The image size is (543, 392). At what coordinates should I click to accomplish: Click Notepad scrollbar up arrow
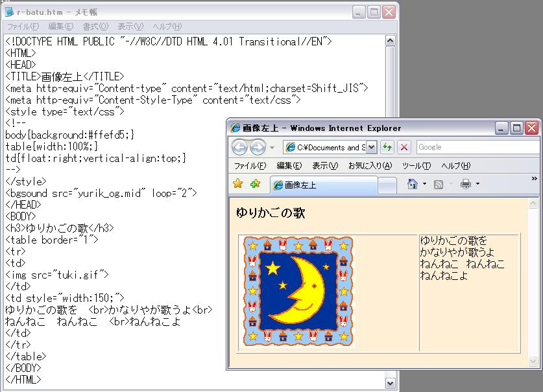pos(391,41)
